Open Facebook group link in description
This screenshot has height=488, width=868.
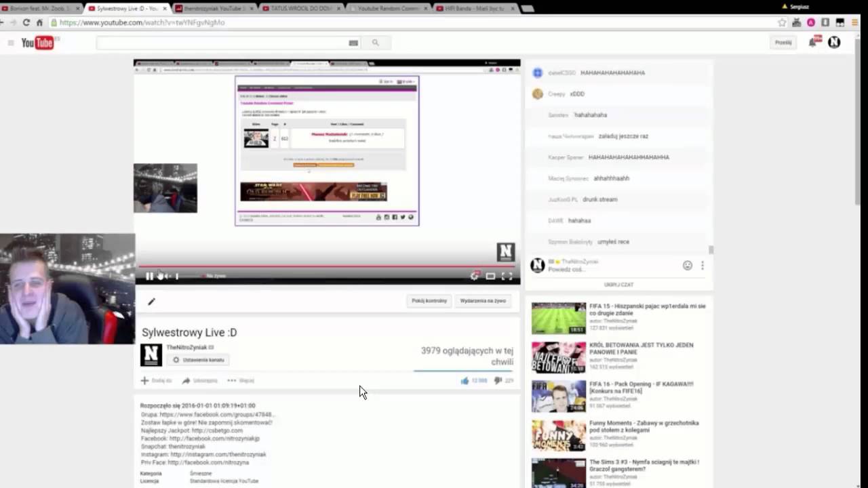(x=216, y=414)
